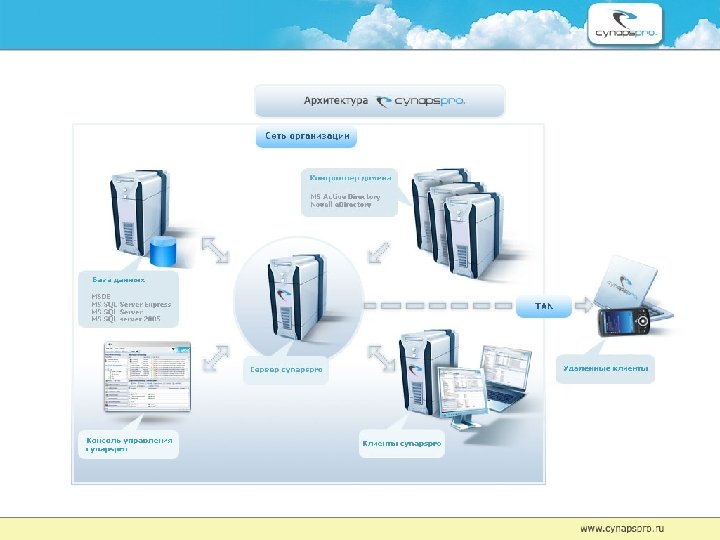Viewport: 720px width, 540px height.
Task: Select the Сеть организации label
Action: [307, 136]
